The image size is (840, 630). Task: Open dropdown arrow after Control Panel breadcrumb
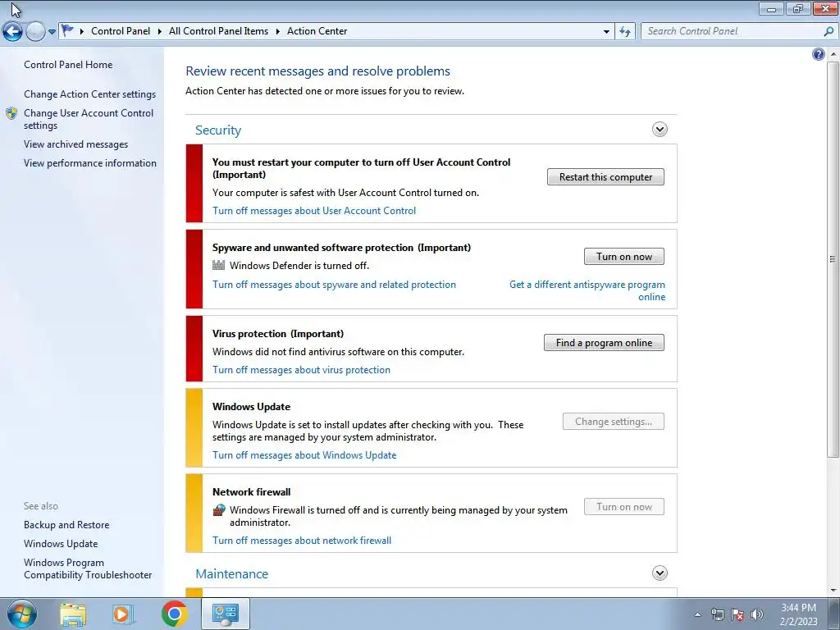coord(160,31)
